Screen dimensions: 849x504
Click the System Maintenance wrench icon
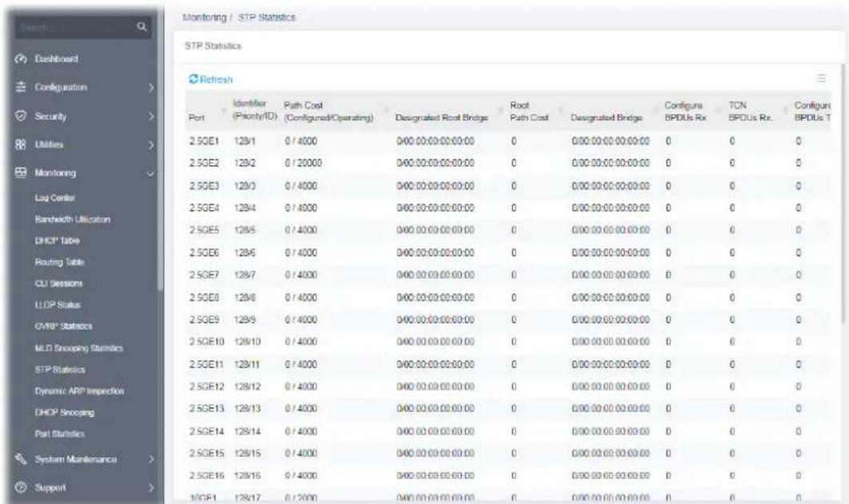[21, 459]
